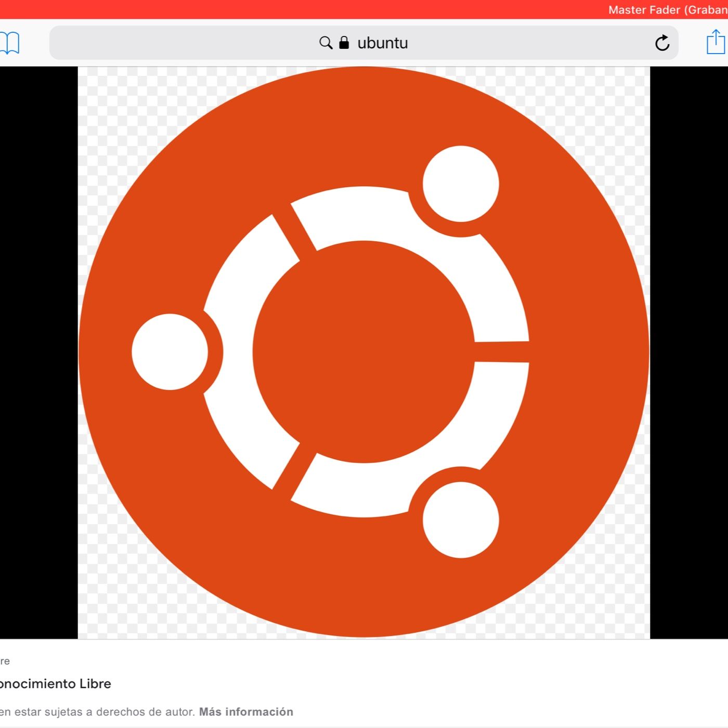Screen dimensions: 728x728
Task: Click the small "re" source label above title
Action: 5,661
